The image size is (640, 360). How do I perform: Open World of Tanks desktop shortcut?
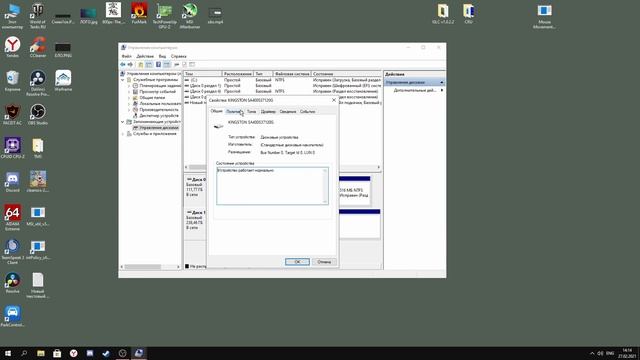(x=38, y=16)
